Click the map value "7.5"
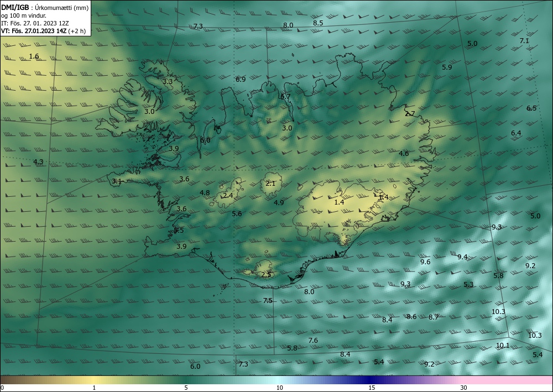The width and height of the screenshot is (553, 392). (x=268, y=301)
